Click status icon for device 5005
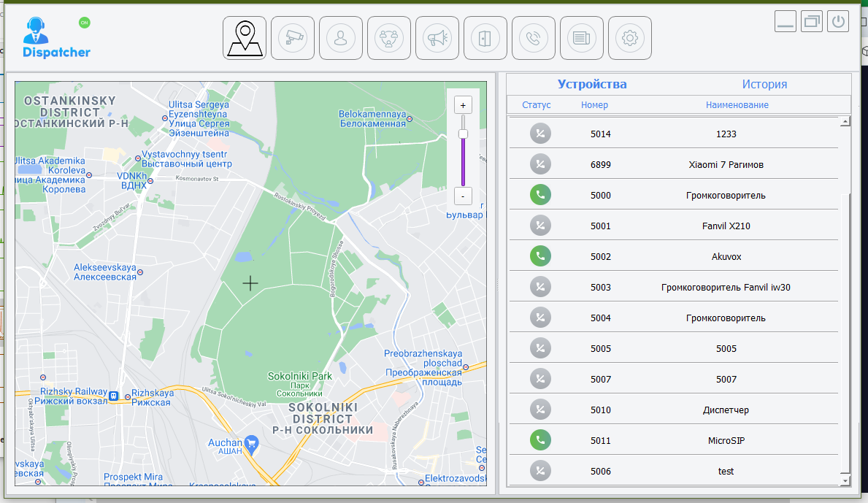Image resolution: width=868 pixels, height=503 pixels. coord(540,348)
